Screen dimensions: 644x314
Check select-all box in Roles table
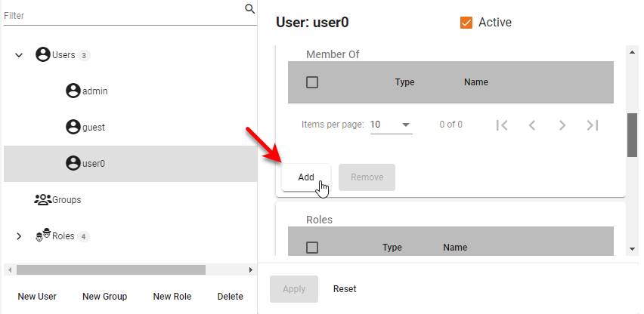(x=312, y=248)
